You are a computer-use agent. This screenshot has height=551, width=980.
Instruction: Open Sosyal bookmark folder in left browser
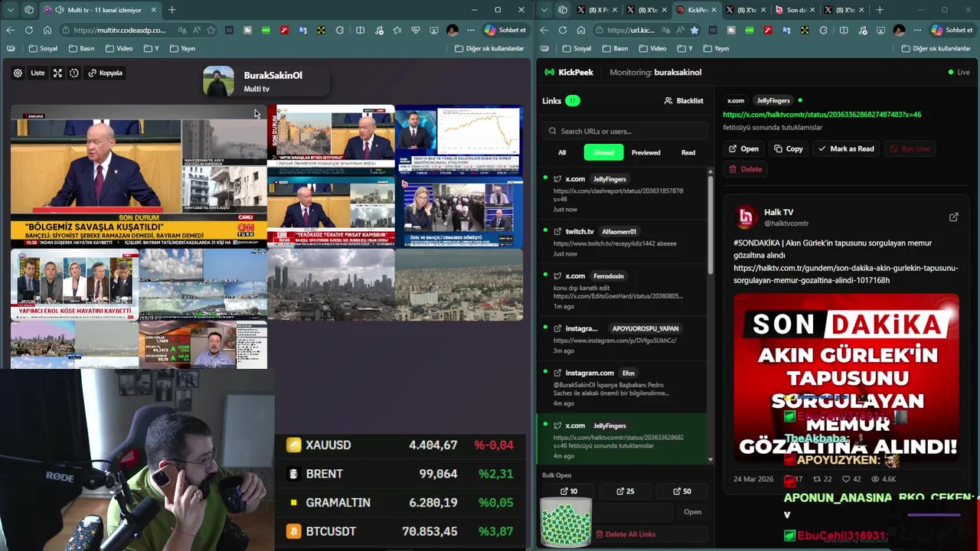click(x=42, y=48)
